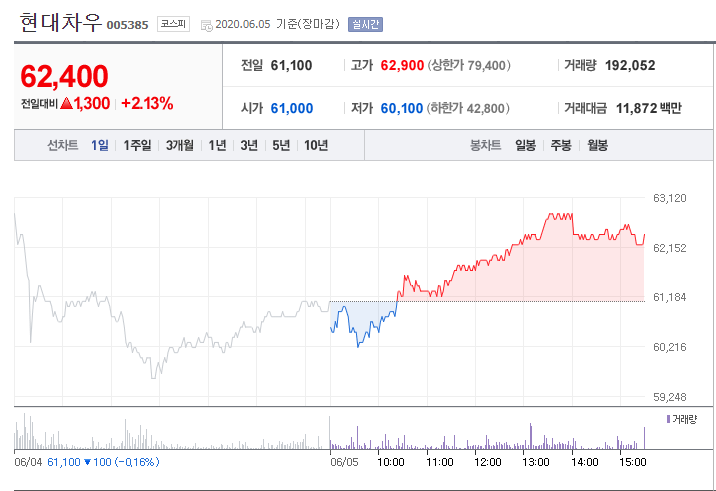
Task: Click the 선차트 label
Action: (63, 145)
